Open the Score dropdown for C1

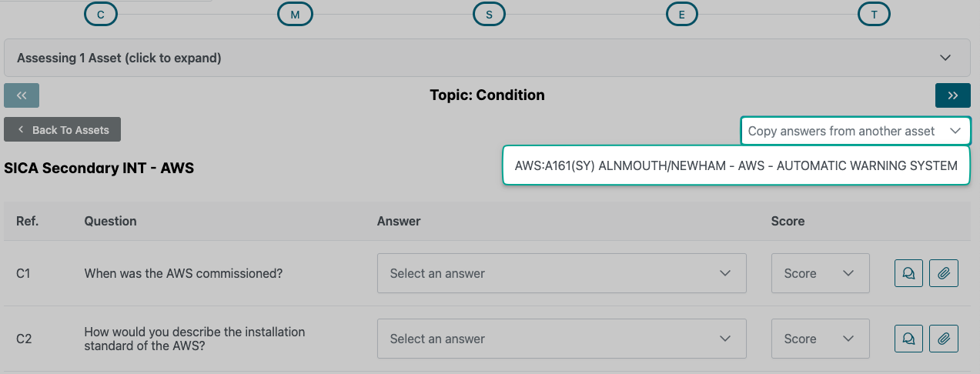tap(820, 273)
